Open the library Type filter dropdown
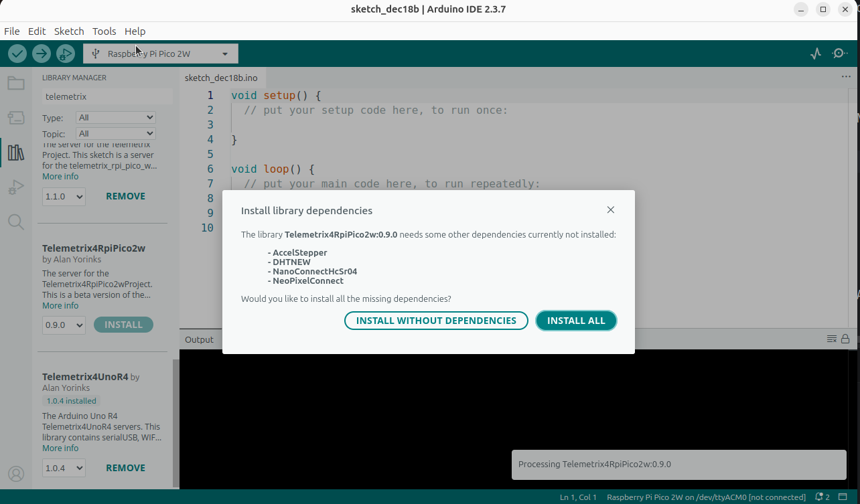The height and width of the screenshot is (504, 860). pos(115,117)
